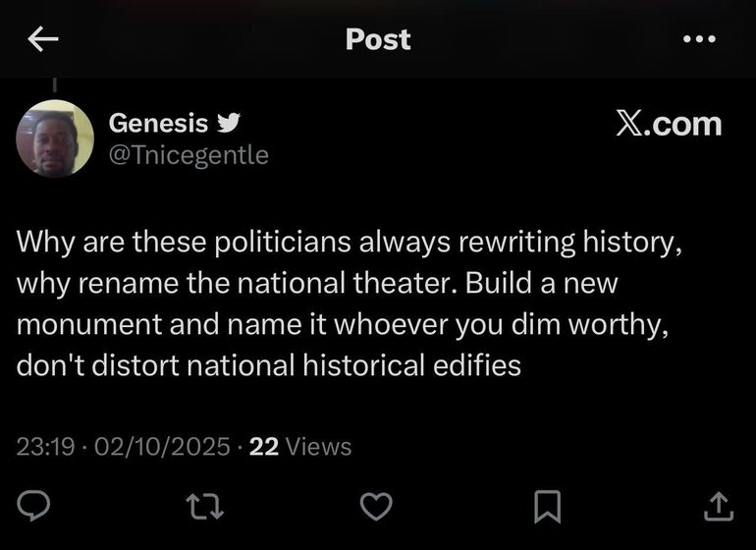Viewport: 756px width, 550px height.
Task: Share the post using the upload arrow
Action: click(x=719, y=505)
